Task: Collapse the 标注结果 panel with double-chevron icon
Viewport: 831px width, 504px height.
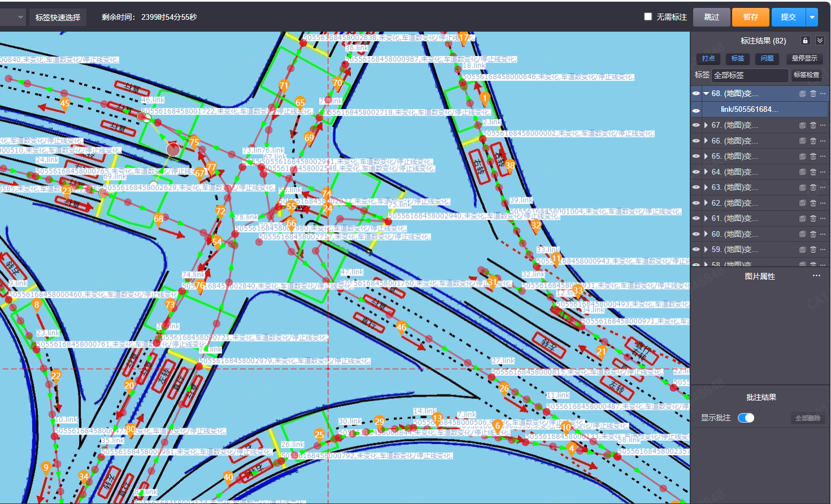Action: tap(820, 41)
